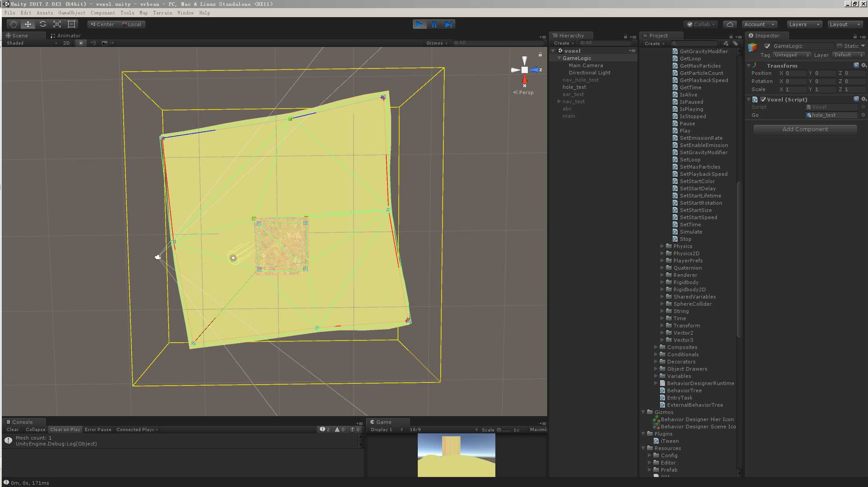Toggle Console Collapse button
This screenshot has width=868, height=487.
tap(35, 430)
